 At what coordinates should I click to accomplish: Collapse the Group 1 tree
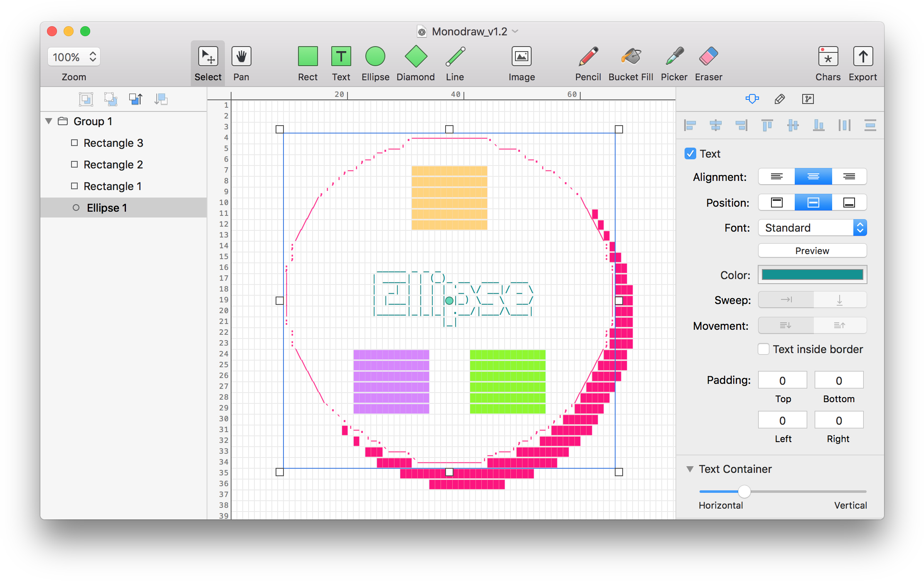[49, 121]
